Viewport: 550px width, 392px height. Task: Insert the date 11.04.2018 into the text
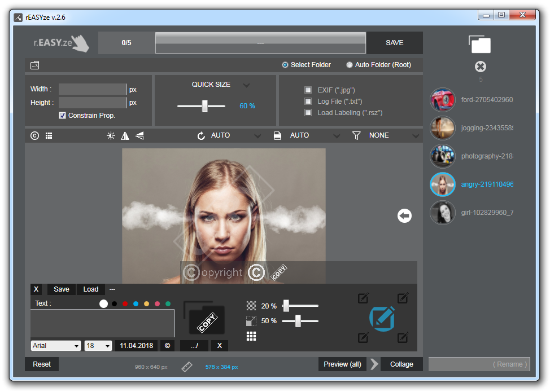coord(137,346)
